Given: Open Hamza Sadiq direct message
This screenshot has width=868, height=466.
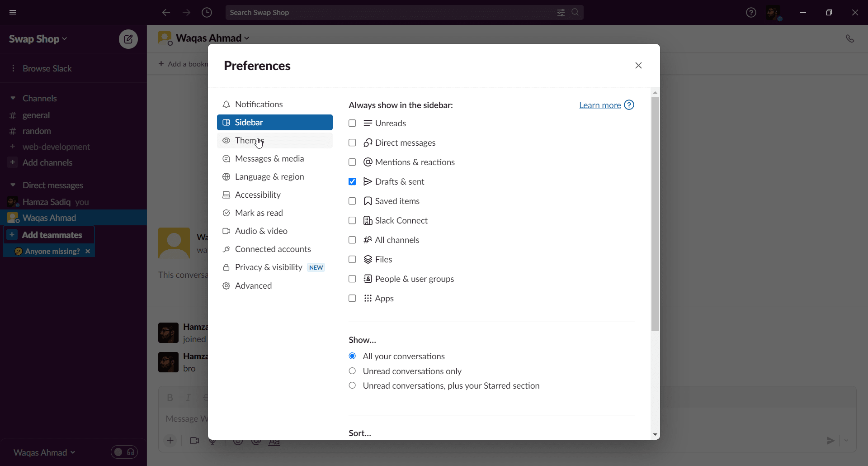Looking at the screenshot, I should (x=73, y=202).
